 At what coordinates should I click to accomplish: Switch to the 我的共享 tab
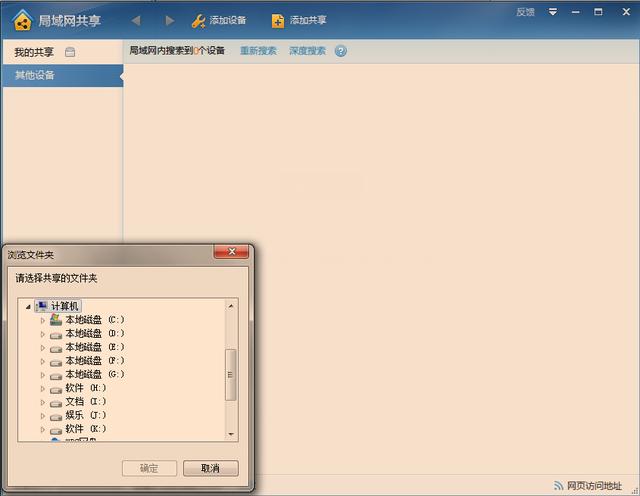pyautogui.click(x=34, y=52)
